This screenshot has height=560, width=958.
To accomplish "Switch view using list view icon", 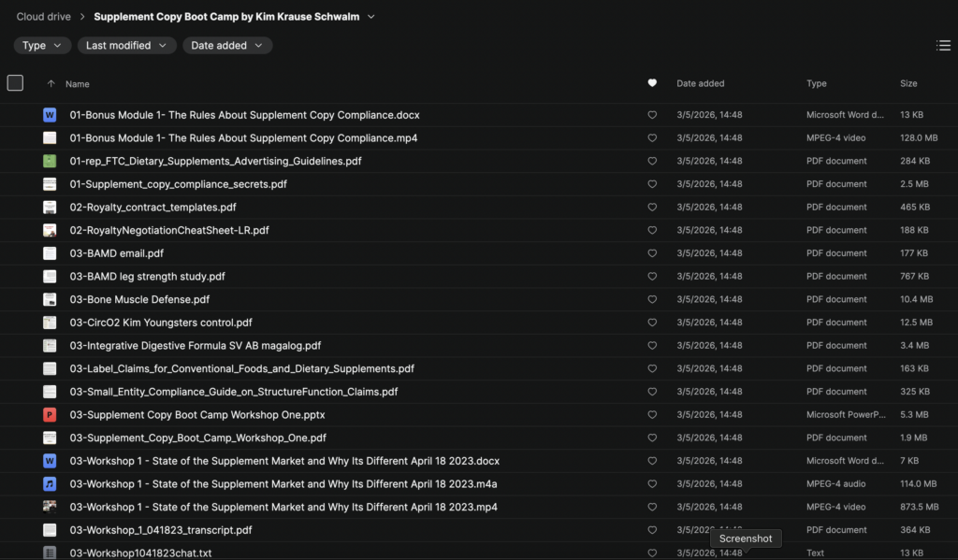I will click(x=943, y=45).
